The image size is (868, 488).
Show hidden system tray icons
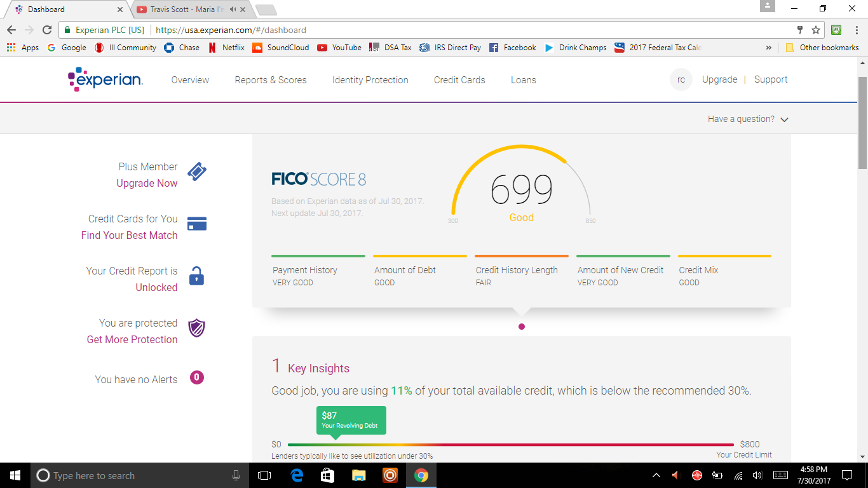(x=656, y=475)
